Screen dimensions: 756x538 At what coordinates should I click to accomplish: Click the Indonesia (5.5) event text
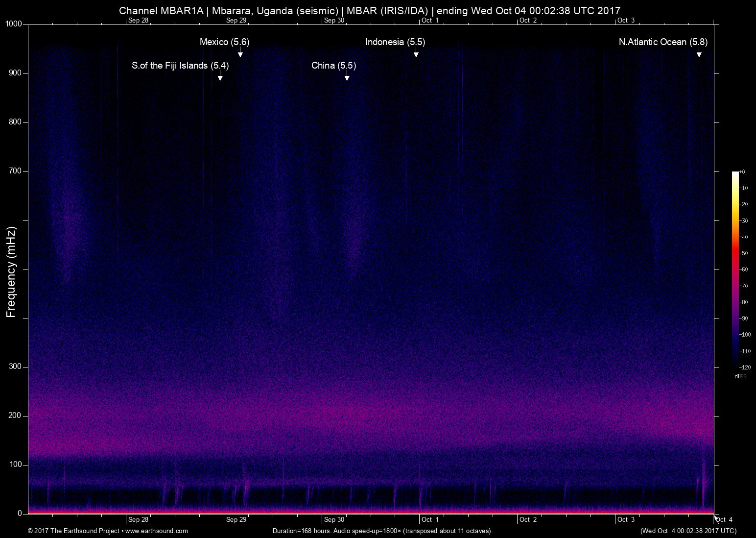point(395,42)
